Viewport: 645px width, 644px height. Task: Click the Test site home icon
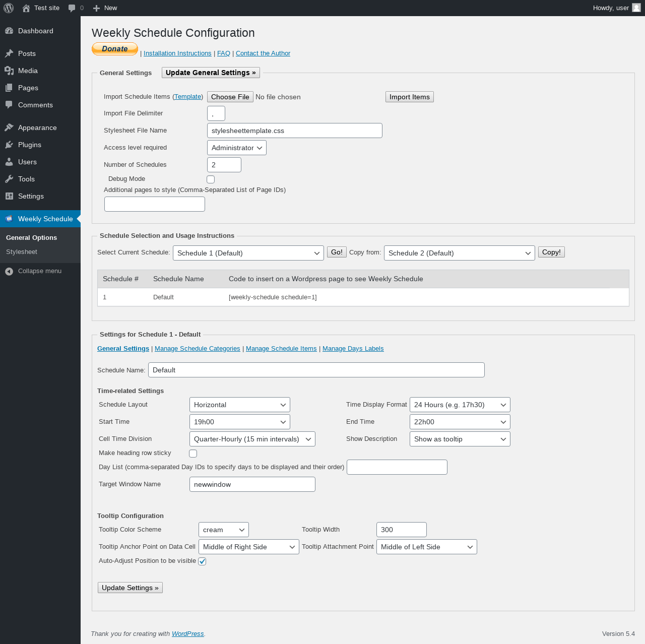(26, 8)
